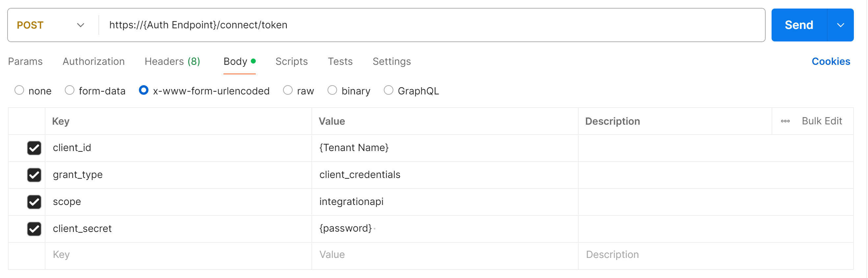Click the Send button
This screenshot has height=278, width=868.
tap(799, 25)
